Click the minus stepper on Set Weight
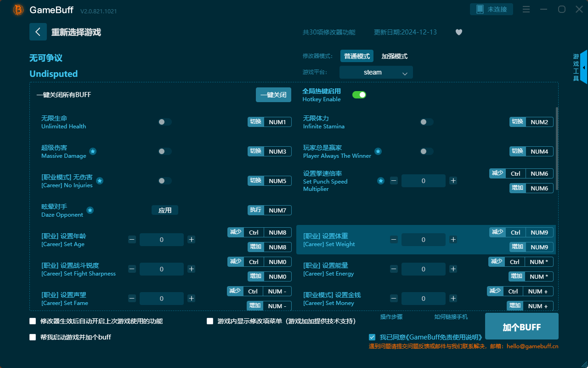The width and height of the screenshot is (588, 368). tap(394, 239)
